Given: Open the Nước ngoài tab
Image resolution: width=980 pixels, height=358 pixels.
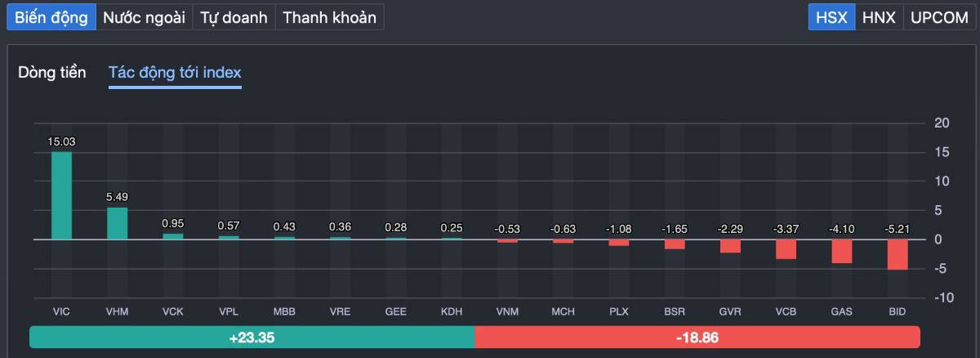Looking at the screenshot, I should tap(144, 17).
